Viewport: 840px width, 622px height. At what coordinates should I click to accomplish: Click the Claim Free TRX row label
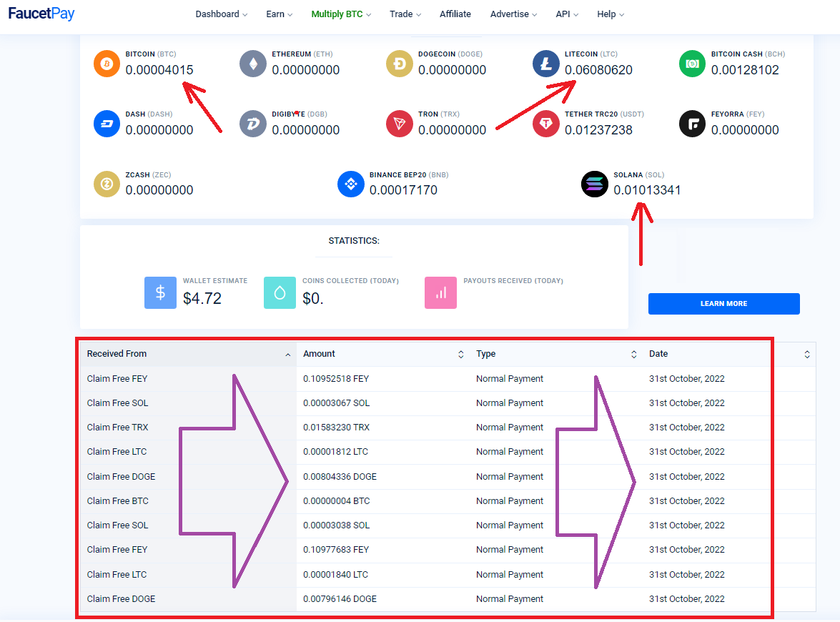[117, 427]
